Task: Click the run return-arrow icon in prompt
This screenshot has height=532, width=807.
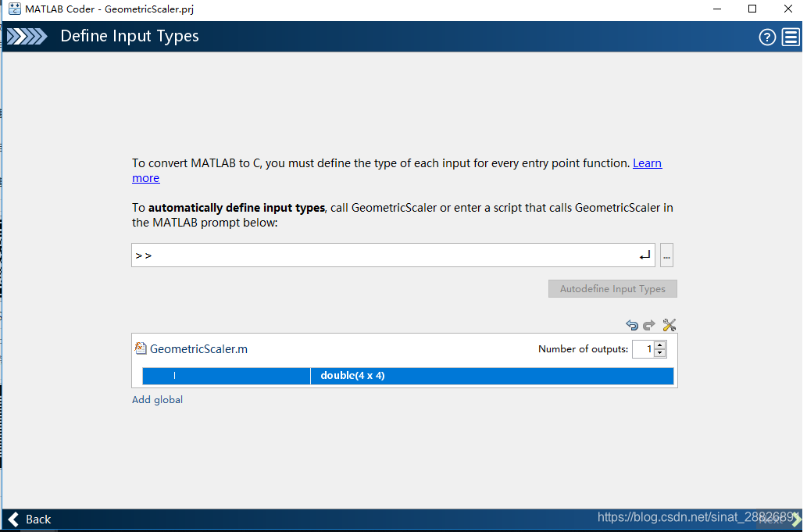Action: 645,255
